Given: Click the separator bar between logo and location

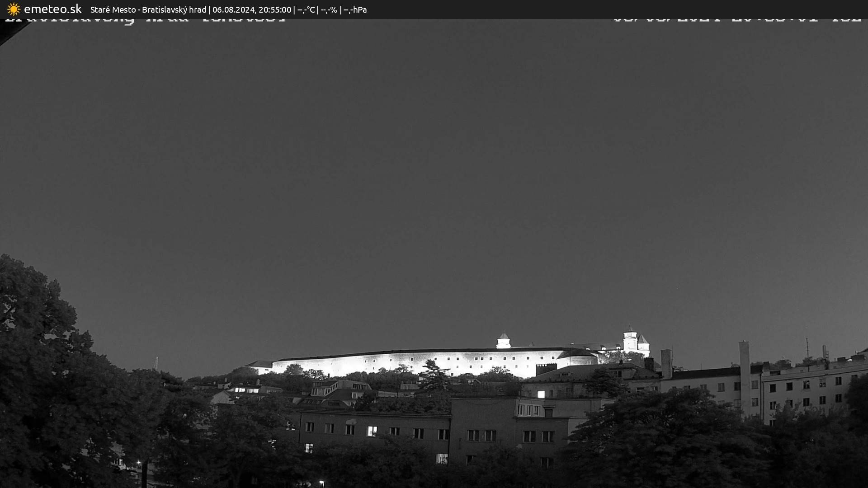Looking at the screenshot, I should [x=86, y=9].
